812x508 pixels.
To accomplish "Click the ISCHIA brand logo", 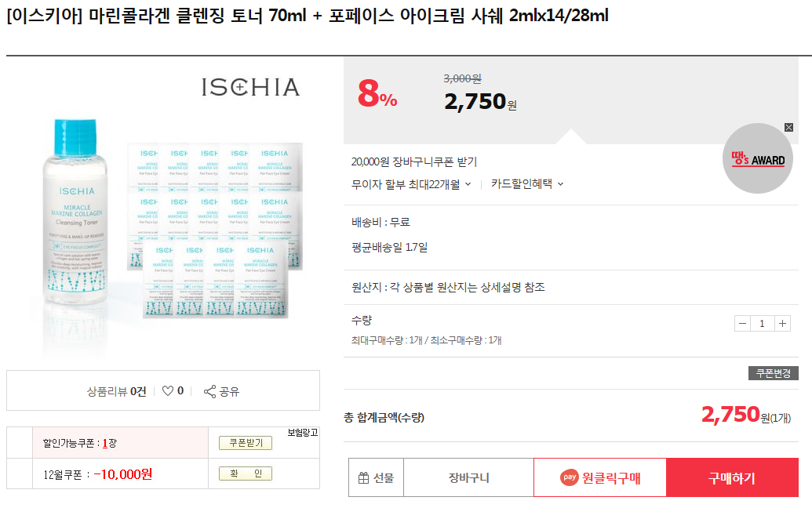I will pyautogui.click(x=250, y=87).
